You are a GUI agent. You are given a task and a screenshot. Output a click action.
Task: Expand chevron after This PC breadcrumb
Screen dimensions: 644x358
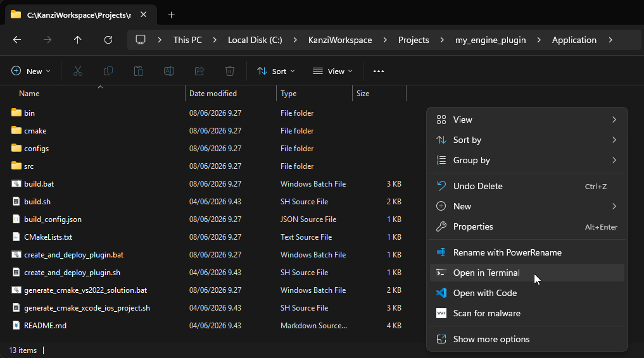[x=215, y=40]
